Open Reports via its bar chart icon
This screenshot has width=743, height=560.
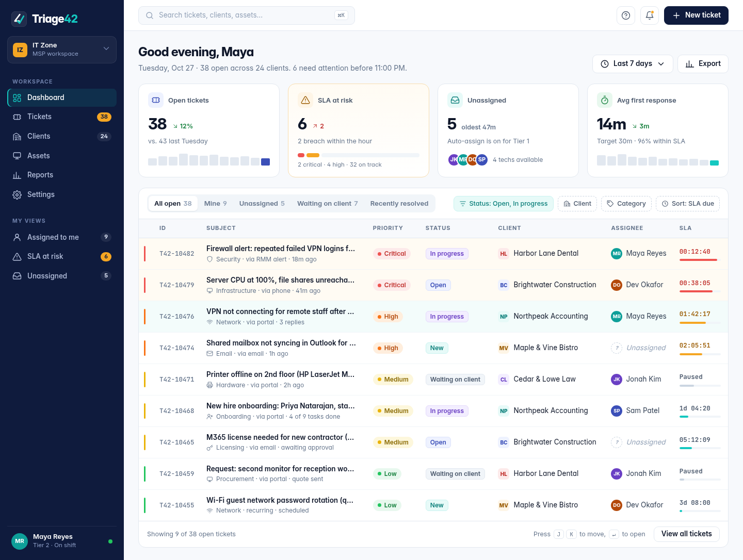pos(17,175)
